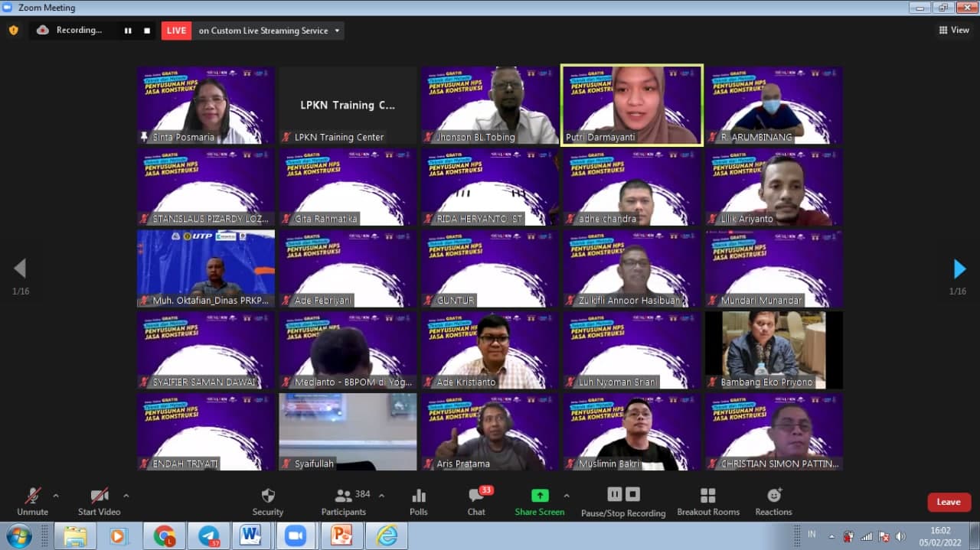980x550 pixels.
Task: Go to next gallery page with right arrow
Action: (x=959, y=268)
